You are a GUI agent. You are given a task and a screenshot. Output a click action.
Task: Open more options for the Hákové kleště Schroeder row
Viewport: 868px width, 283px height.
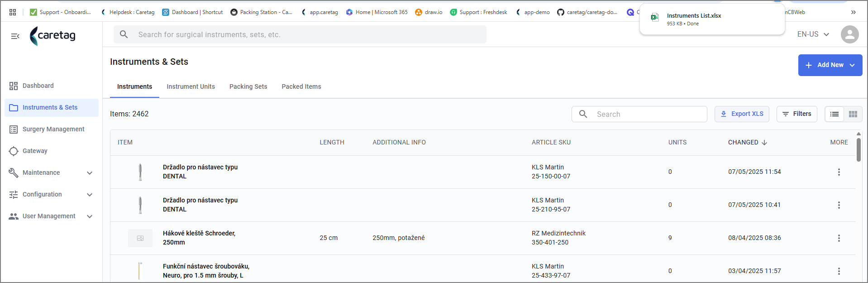point(839,238)
